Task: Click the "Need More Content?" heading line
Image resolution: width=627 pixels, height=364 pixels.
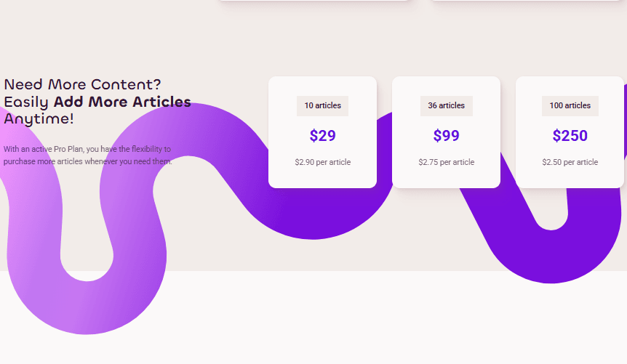Action: pos(82,84)
